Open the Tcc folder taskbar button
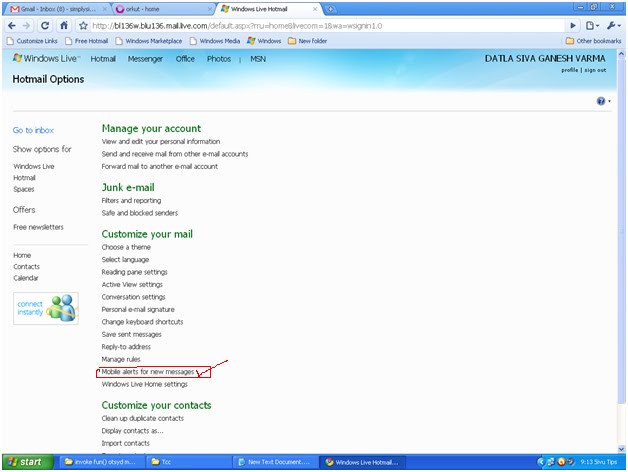 point(187,462)
